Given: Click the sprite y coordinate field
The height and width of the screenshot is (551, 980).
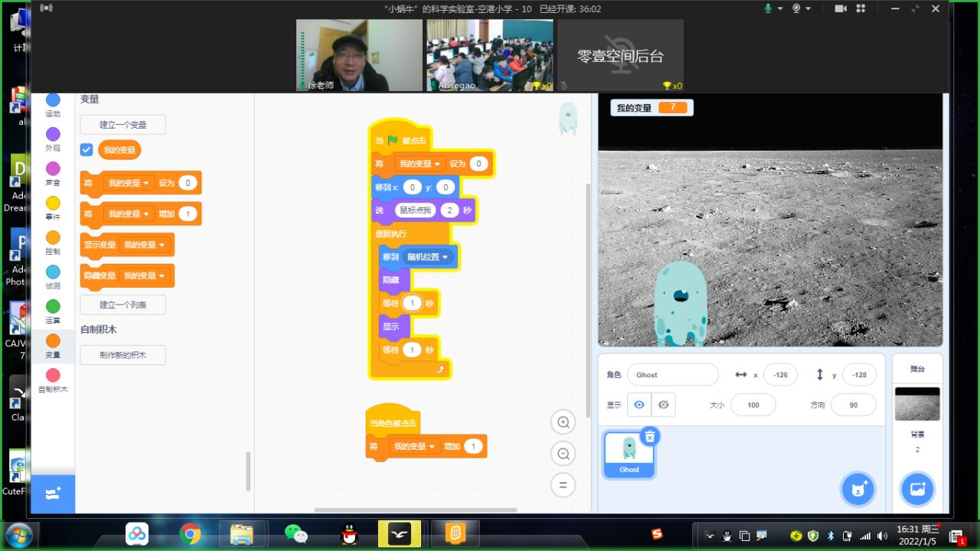Looking at the screenshot, I should (x=859, y=374).
